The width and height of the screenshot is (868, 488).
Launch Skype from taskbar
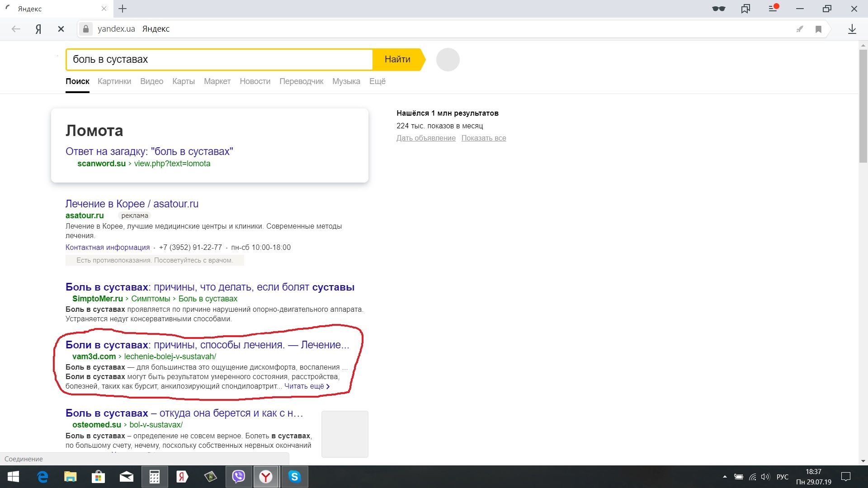[294, 477]
